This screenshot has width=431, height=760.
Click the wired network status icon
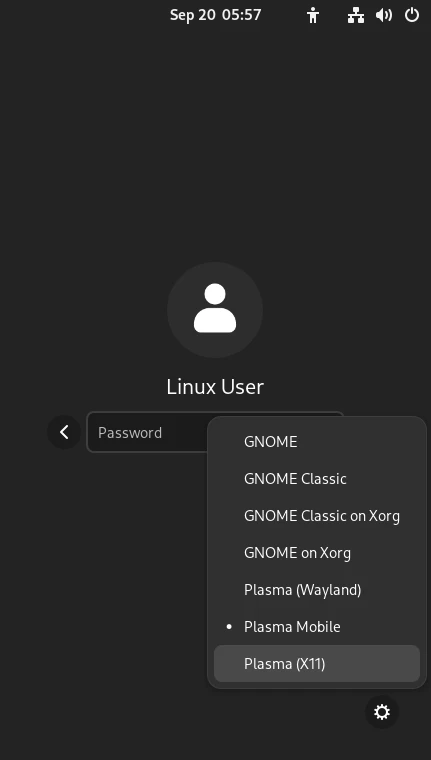pos(356,16)
